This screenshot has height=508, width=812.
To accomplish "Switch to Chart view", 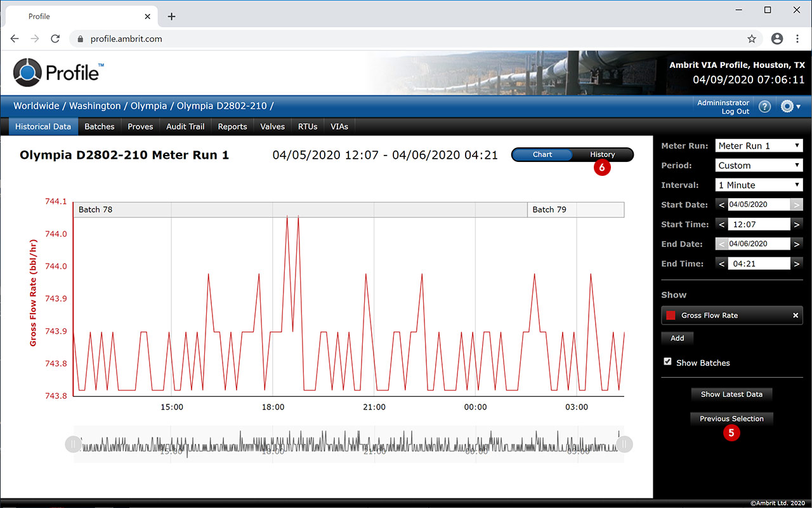I will pos(542,154).
